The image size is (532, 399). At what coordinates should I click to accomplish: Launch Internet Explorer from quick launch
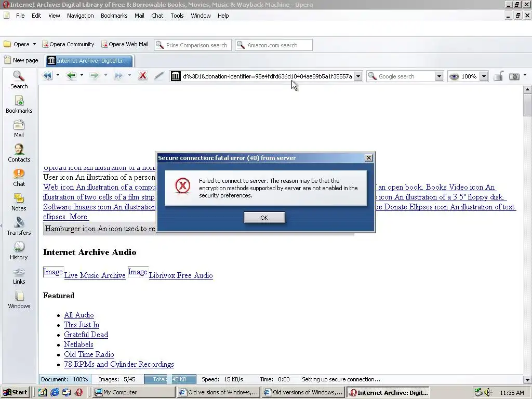[54, 392]
